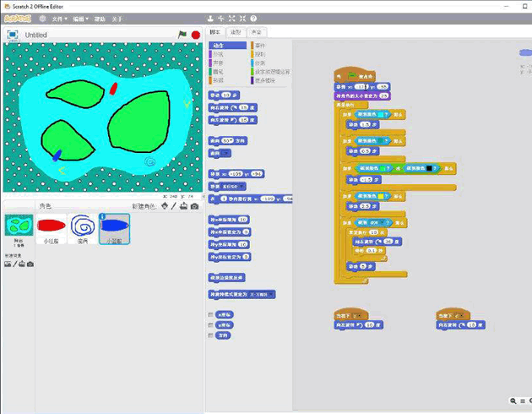
Task: Open key dropdown on right when-key-pressed hat block
Action: click(x=459, y=316)
